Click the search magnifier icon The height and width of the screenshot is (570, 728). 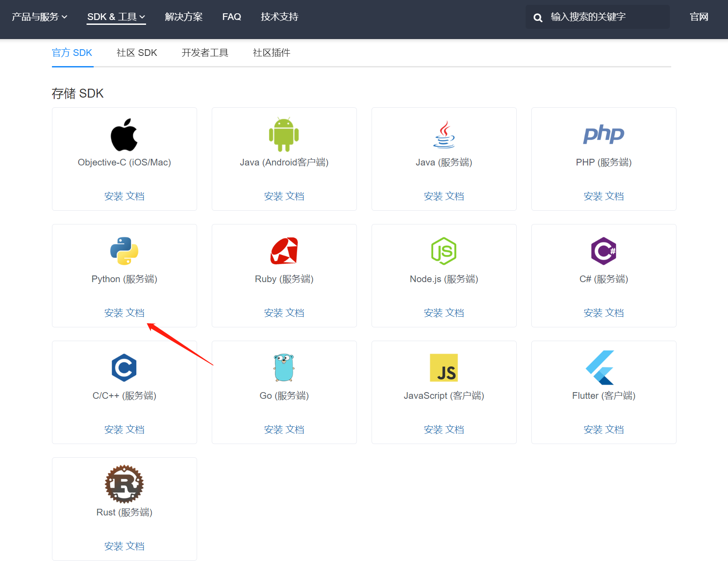(538, 18)
